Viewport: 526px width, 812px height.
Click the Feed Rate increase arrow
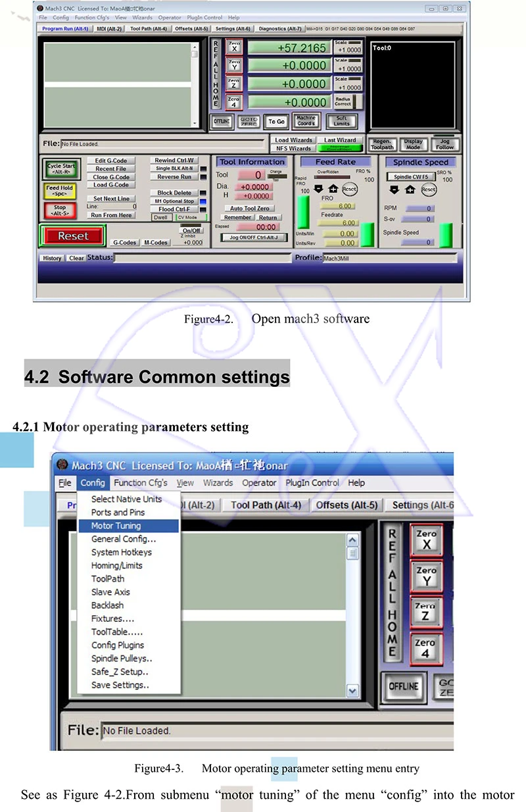click(334, 189)
